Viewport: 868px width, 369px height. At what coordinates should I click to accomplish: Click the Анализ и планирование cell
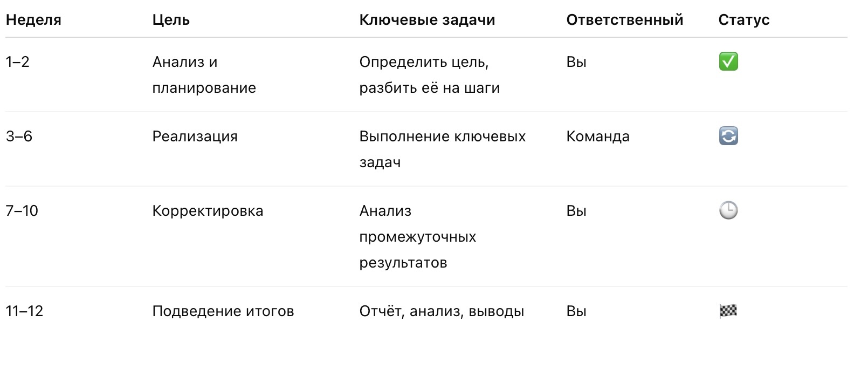204,75
